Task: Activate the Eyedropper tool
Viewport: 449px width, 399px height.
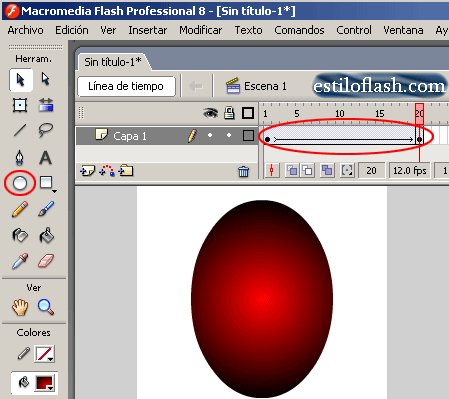Action: coord(20,261)
